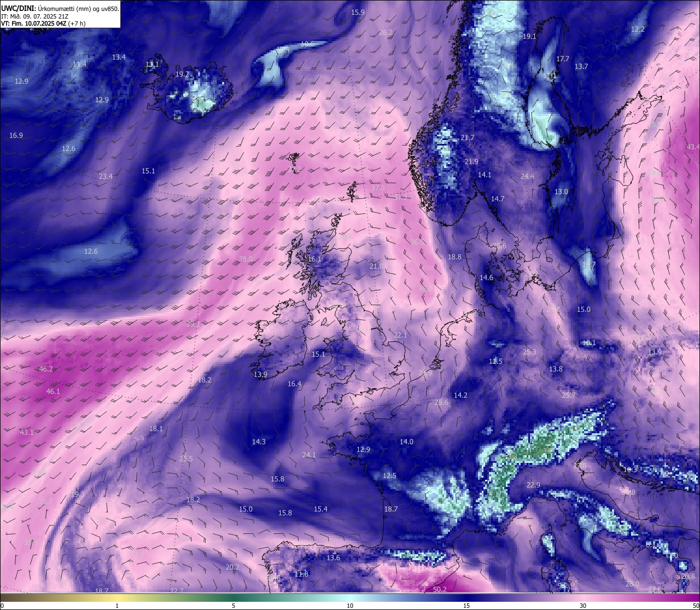Click the 24.1 value west of Brittany
This screenshot has width=700, height=610.
click(309, 455)
